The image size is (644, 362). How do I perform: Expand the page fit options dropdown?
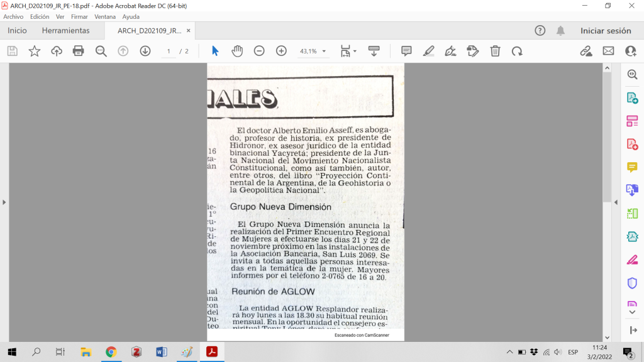pos(348,51)
